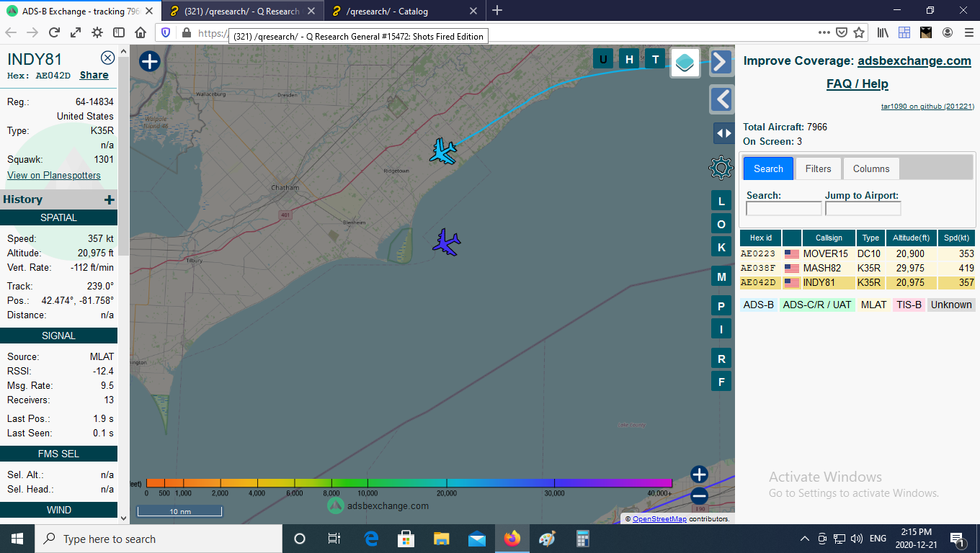This screenshot has width=980, height=553.
Task: Click the right chevron sidebar arrow
Action: 721,62
